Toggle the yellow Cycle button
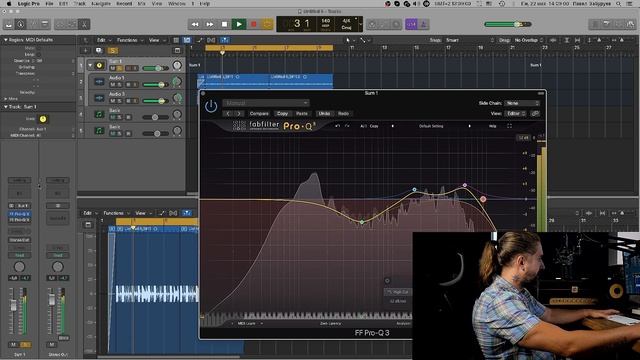The image size is (640, 360). point(267,24)
